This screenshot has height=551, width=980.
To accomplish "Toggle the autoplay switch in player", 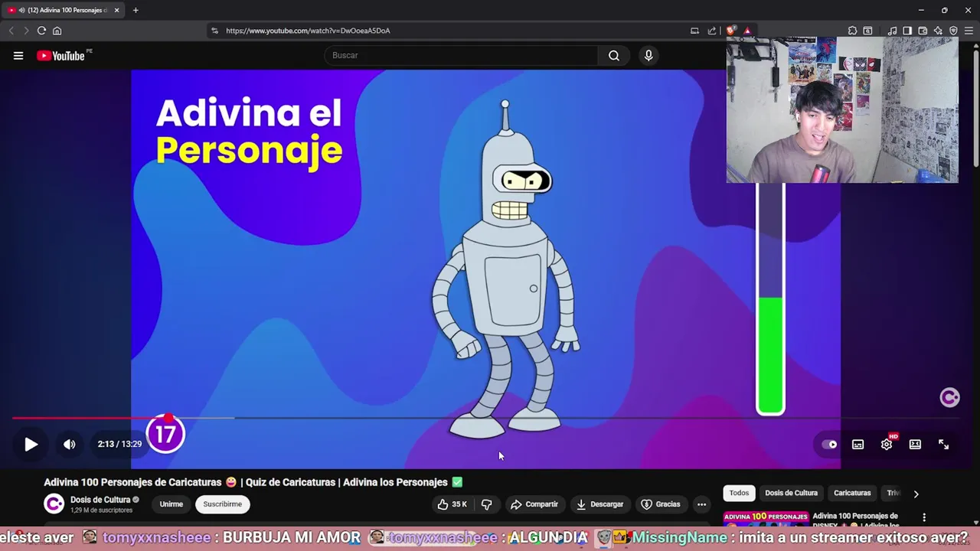I will point(829,444).
